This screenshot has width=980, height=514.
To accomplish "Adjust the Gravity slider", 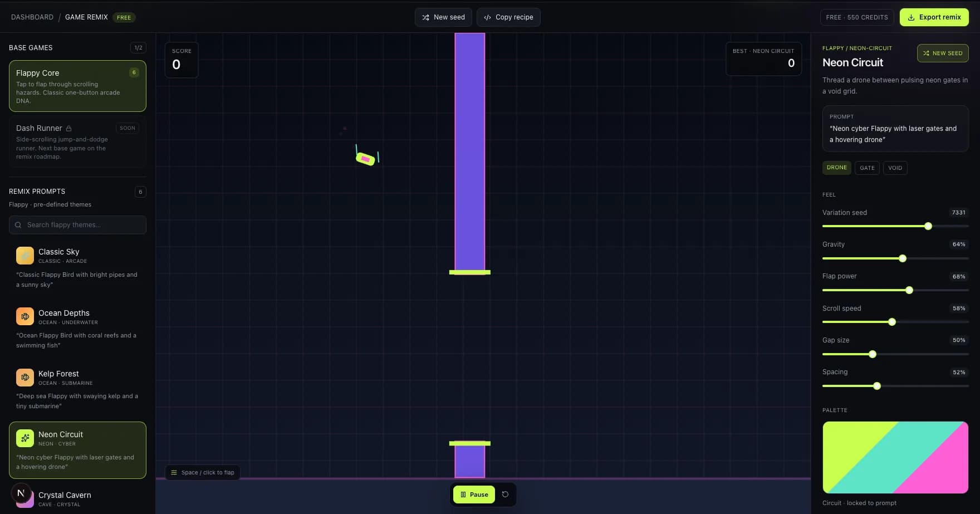I will (895, 258).
